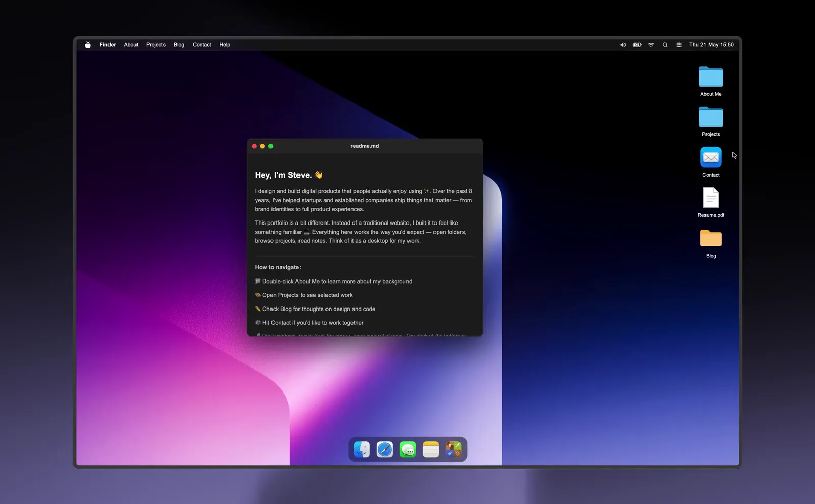
Task: Click the battery status icon
Action: 637,45
